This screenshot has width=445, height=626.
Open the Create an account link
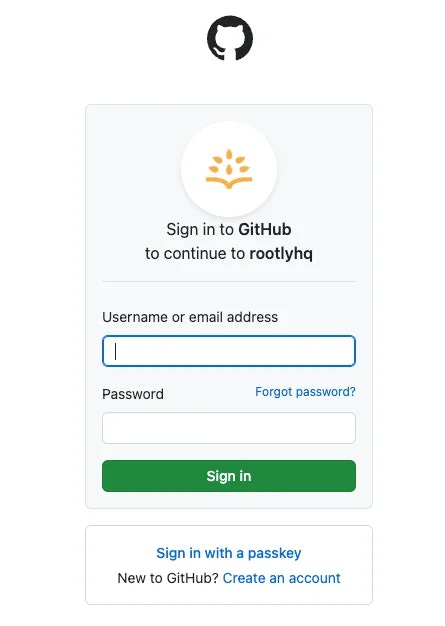click(x=281, y=578)
